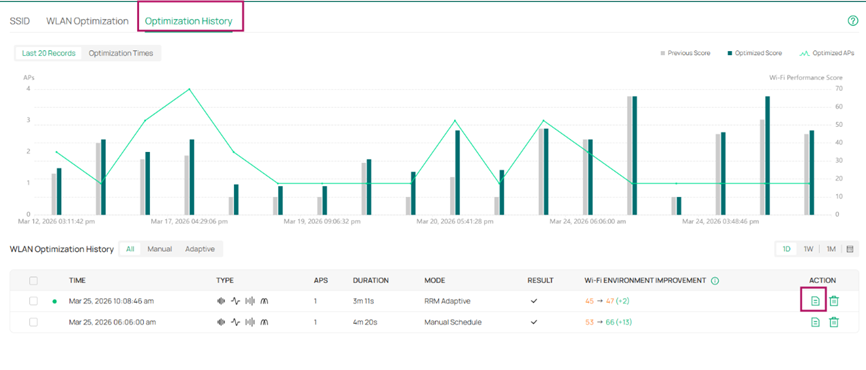
Task: Open the WLAN Optimization tab
Action: (x=87, y=22)
